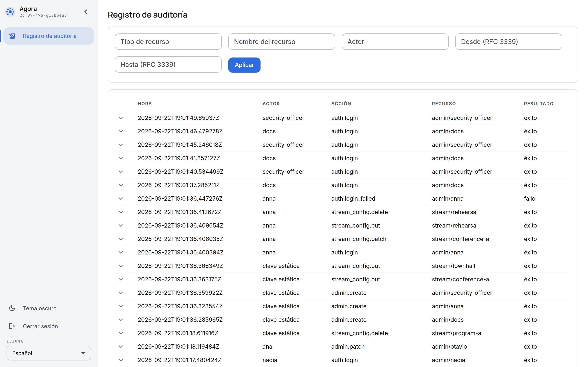Click the Hasta (RFC 3339) field
The height and width of the screenshot is (367, 588).
(168, 65)
